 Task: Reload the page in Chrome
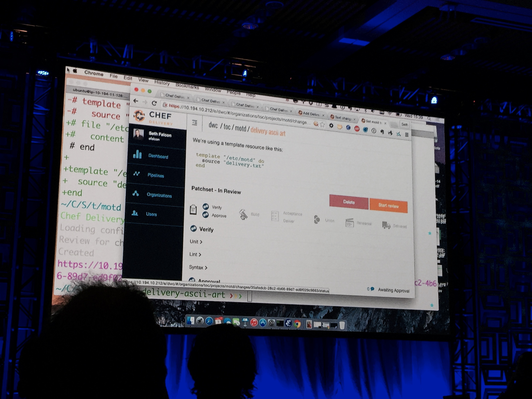(x=154, y=103)
